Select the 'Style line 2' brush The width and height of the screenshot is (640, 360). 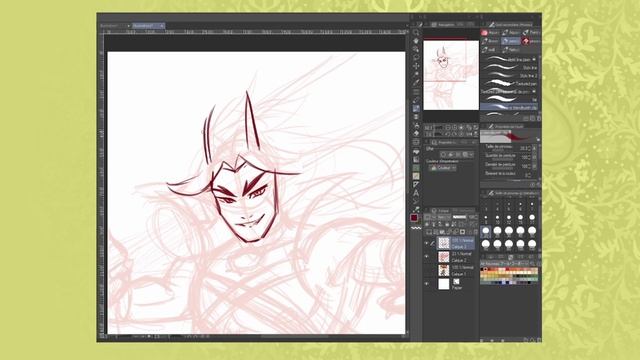pos(509,76)
